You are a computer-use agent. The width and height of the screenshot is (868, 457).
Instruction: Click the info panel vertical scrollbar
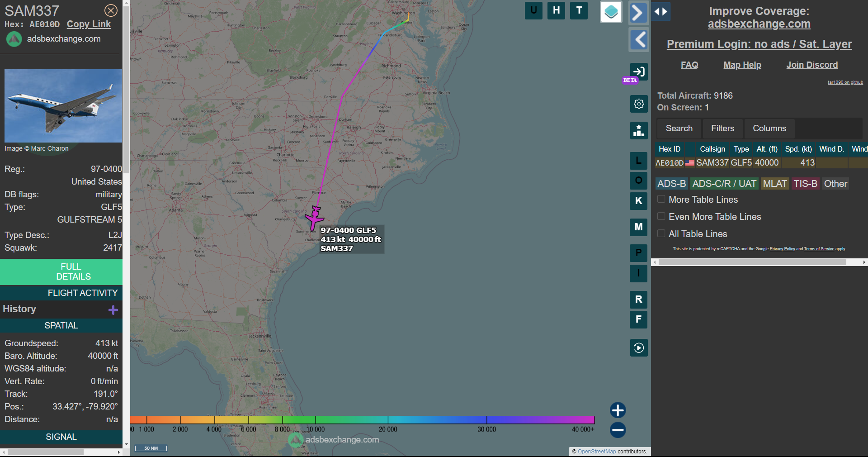click(126, 90)
